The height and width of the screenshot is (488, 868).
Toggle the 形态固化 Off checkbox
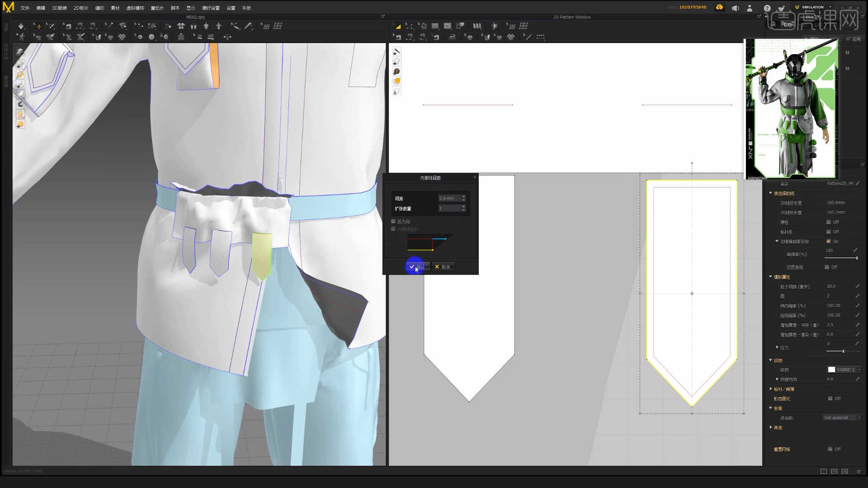coord(830,399)
